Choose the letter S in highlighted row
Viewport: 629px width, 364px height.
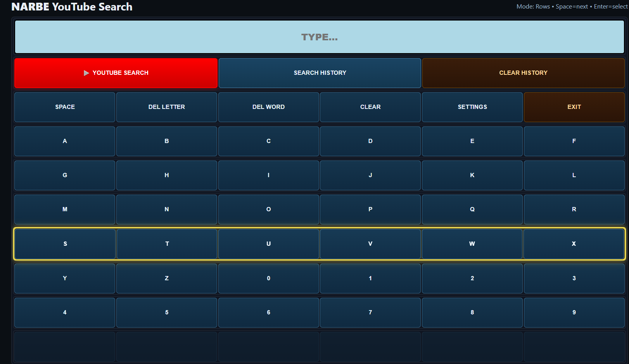coord(65,244)
